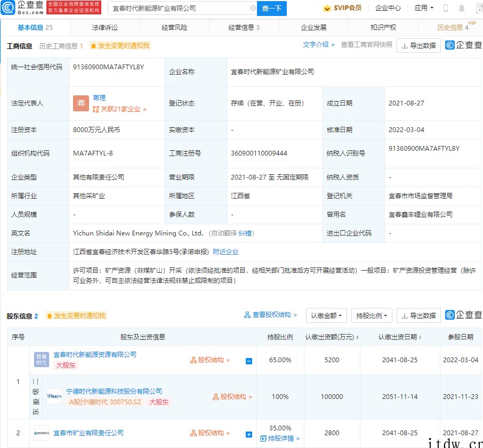Click 纠错 next to English name
The width and height of the screenshot is (483, 448).
click(x=245, y=233)
